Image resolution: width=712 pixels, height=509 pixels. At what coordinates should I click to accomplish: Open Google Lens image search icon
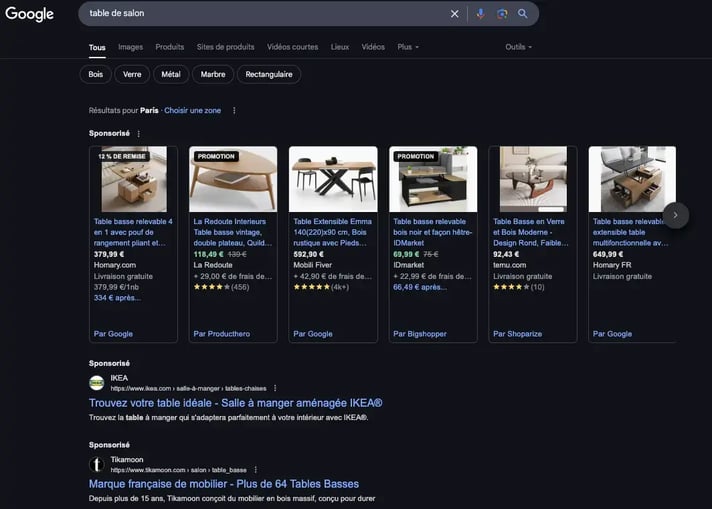pos(502,14)
